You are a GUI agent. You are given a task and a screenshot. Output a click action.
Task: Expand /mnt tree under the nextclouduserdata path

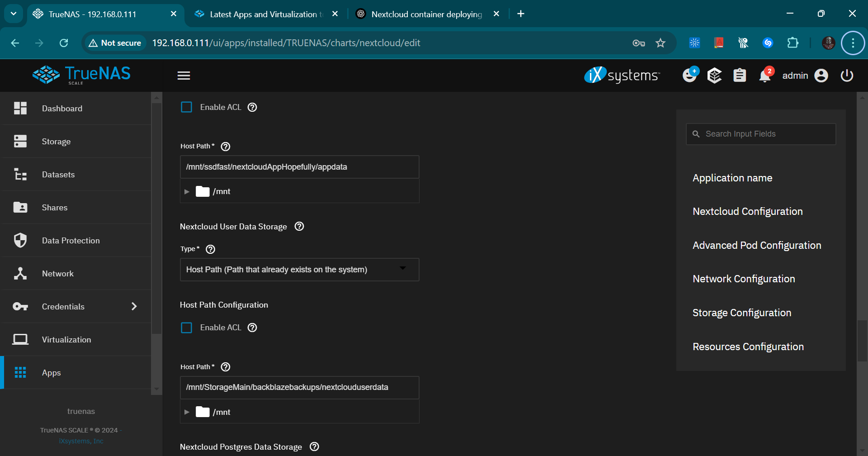tap(187, 412)
